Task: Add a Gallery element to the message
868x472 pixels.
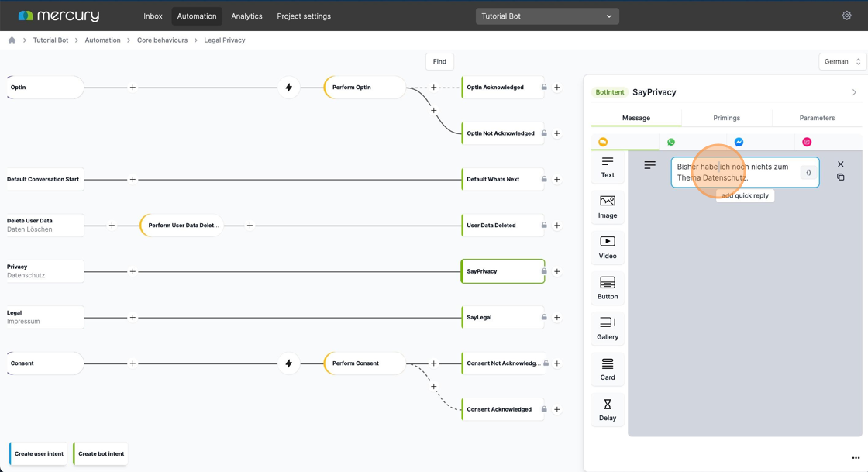Action: pos(608,328)
